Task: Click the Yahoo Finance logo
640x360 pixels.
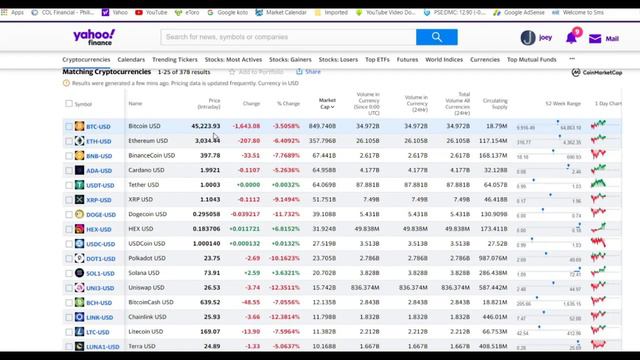Action: pos(94,37)
